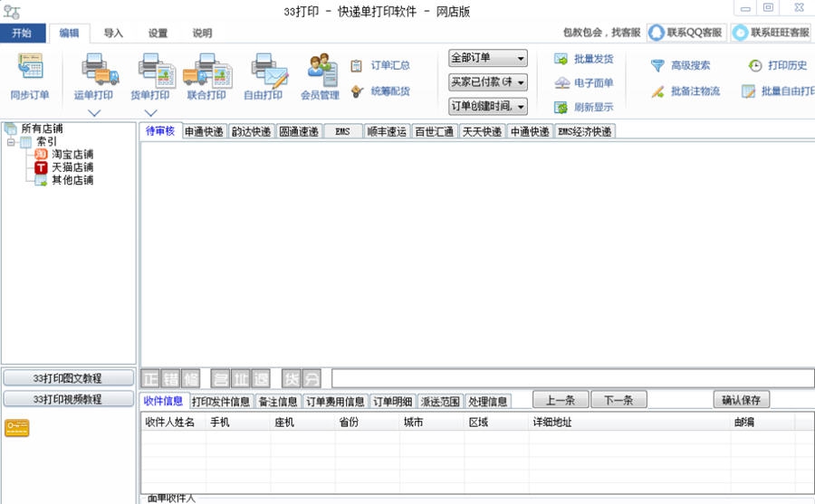Click the app logo icon in title bar

(12, 12)
